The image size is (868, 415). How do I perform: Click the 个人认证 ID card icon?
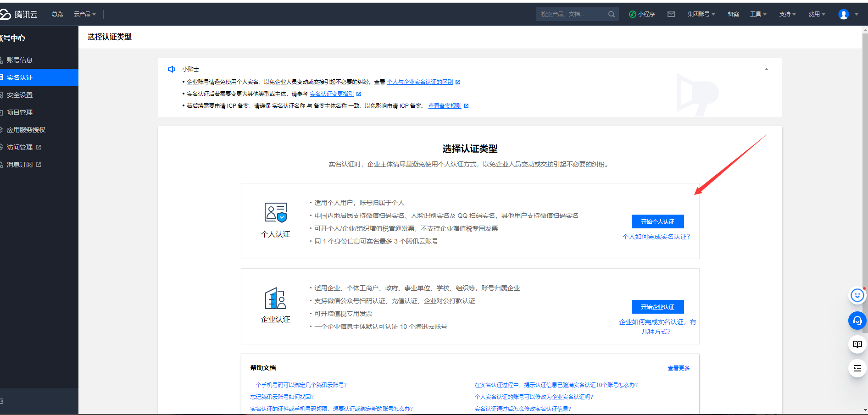click(x=276, y=212)
